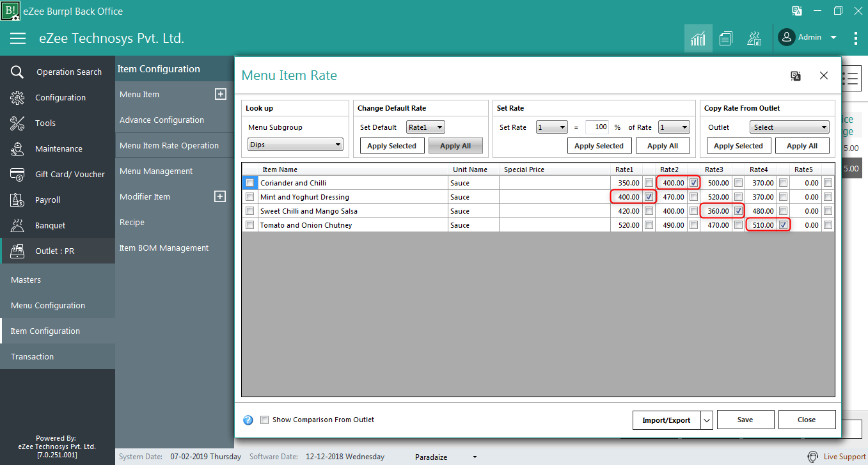Image resolution: width=868 pixels, height=465 pixels.
Task: Open Item BOM Management
Action: point(164,248)
